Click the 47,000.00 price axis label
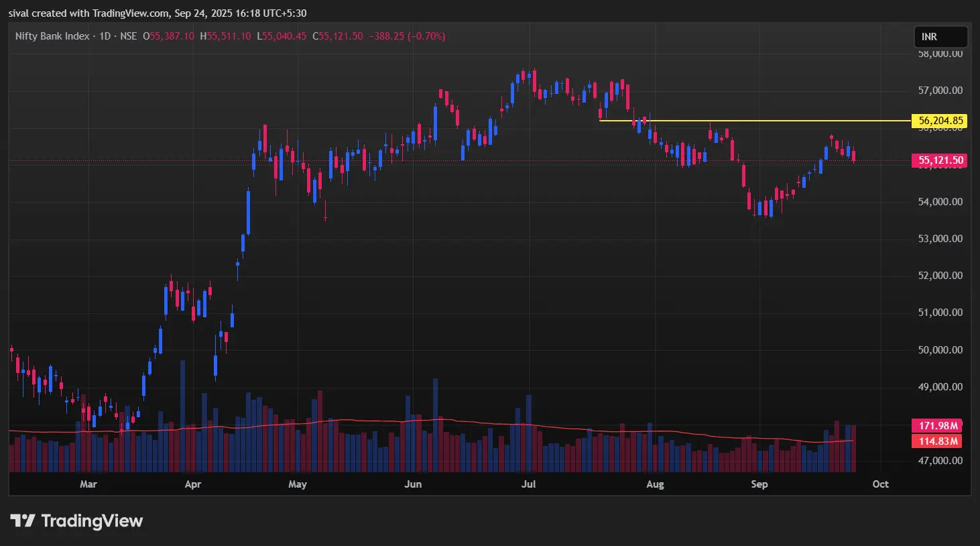This screenshot has height=546, width=980. [x=940, y=461]
